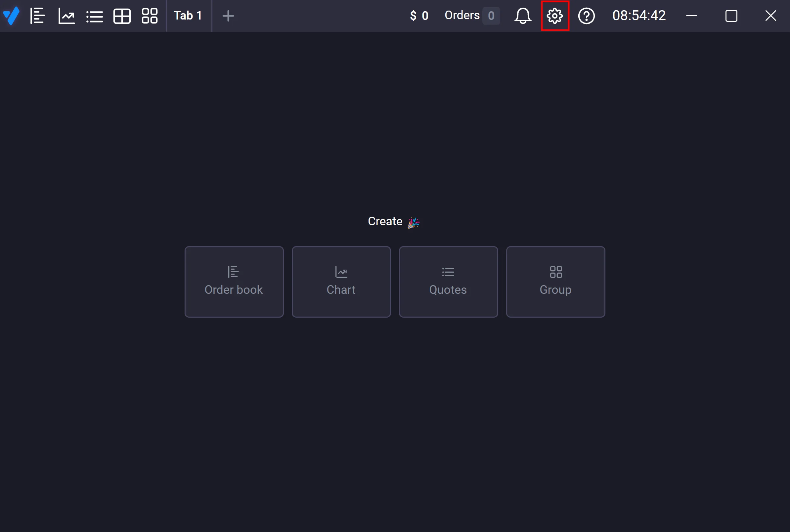Create a Quotes widget card
The height and width of the screenshot is (532, 790).
tap(448, 282)
